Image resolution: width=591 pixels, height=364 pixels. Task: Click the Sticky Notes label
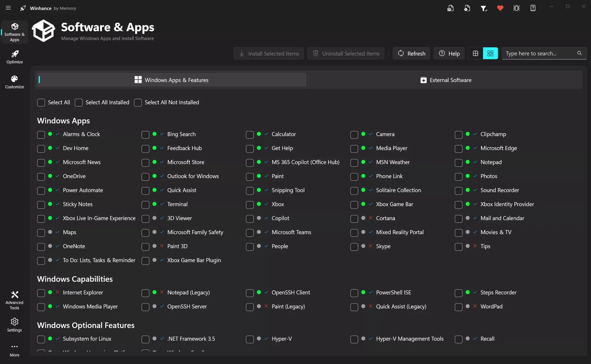click(78, 204)
